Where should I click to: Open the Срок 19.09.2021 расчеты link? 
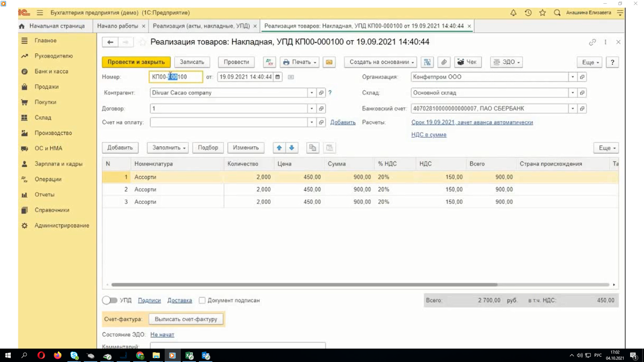pyautogui.click(x=472, y=122)
